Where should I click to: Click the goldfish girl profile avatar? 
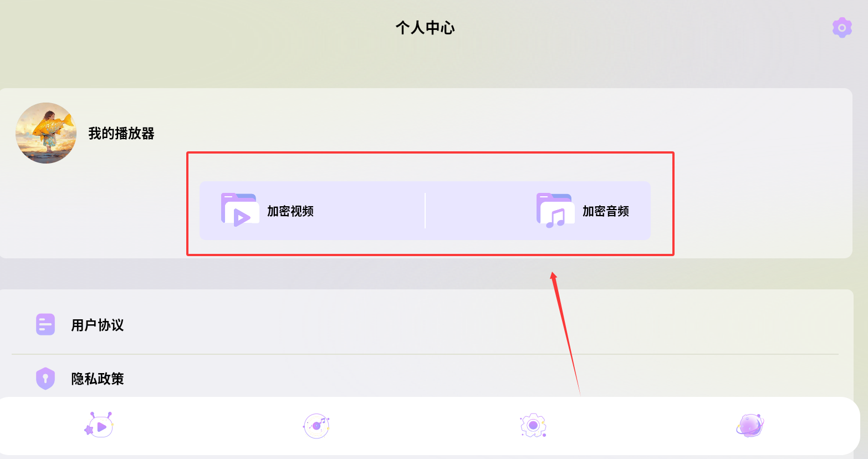click(x=46, y=133)
